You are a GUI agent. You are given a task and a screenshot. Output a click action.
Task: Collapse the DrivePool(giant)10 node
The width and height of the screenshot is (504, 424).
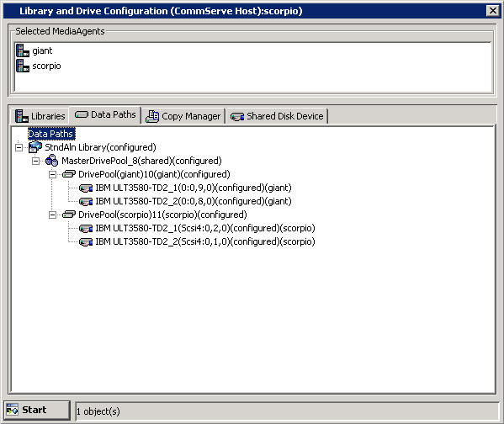(x=52, y=174)
